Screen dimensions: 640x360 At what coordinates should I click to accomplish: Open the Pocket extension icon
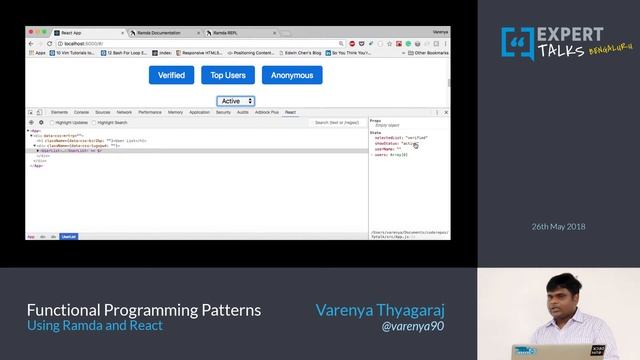pyautogui.click(x=361, y=44)
